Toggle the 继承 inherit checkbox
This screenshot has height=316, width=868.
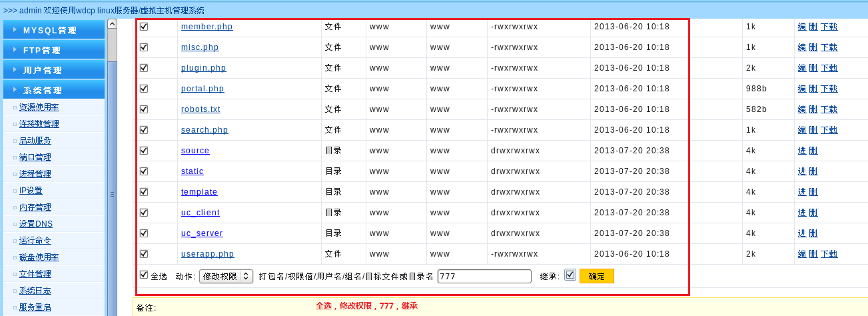click(x=570, y=275)
